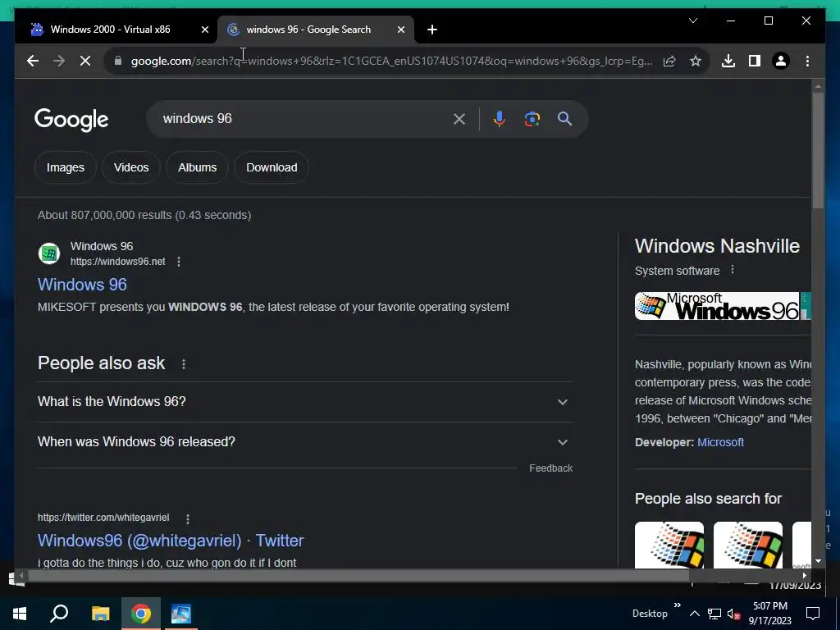Open first People also search for thumbnail
The height and width of the screenshot is (630, 840).
pos(669,545)
